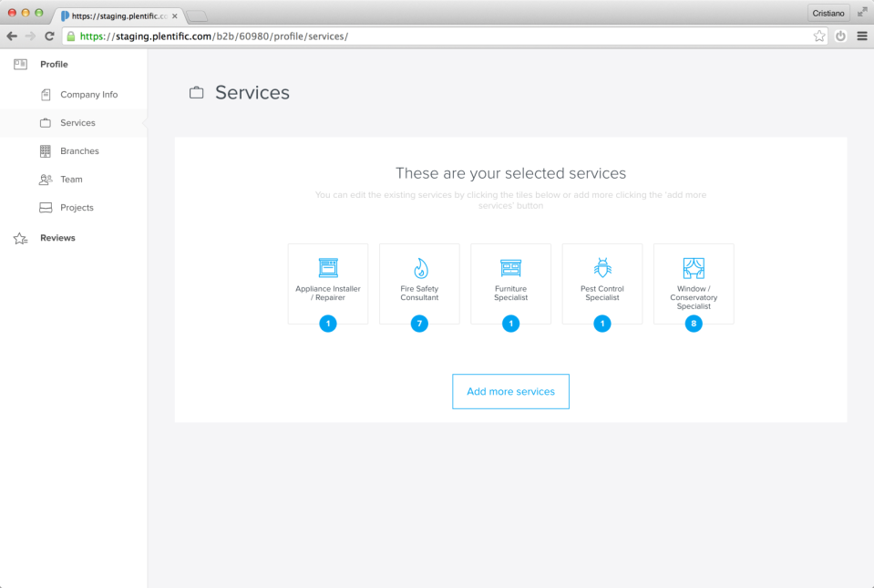Click the browser back arrow
Image resolution: width=874 pixels, height=588 pixels.
tap(12, 36)
